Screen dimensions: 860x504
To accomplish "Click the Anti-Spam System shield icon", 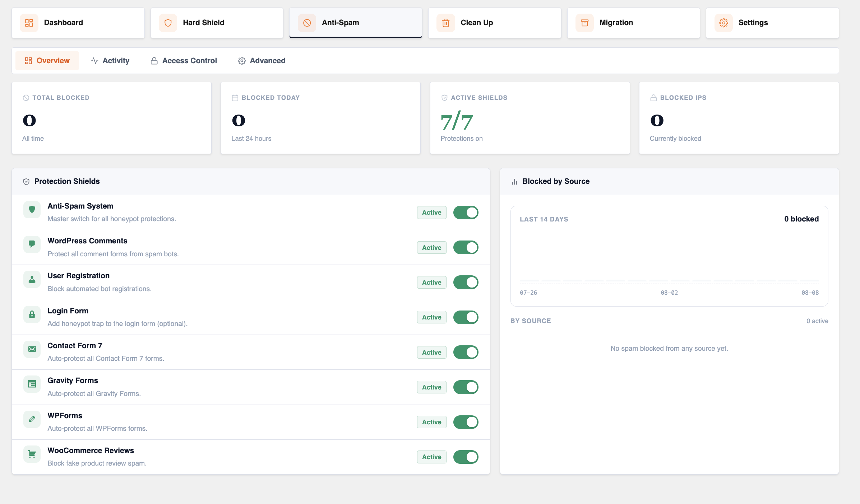I will tap(32, 210).
